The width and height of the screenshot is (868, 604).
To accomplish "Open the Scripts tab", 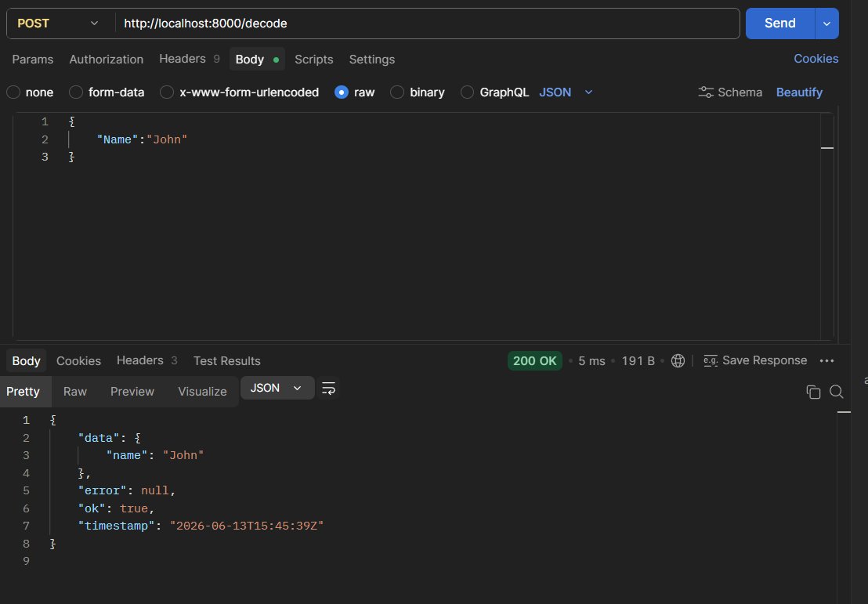I will click(x=314, y=60).
